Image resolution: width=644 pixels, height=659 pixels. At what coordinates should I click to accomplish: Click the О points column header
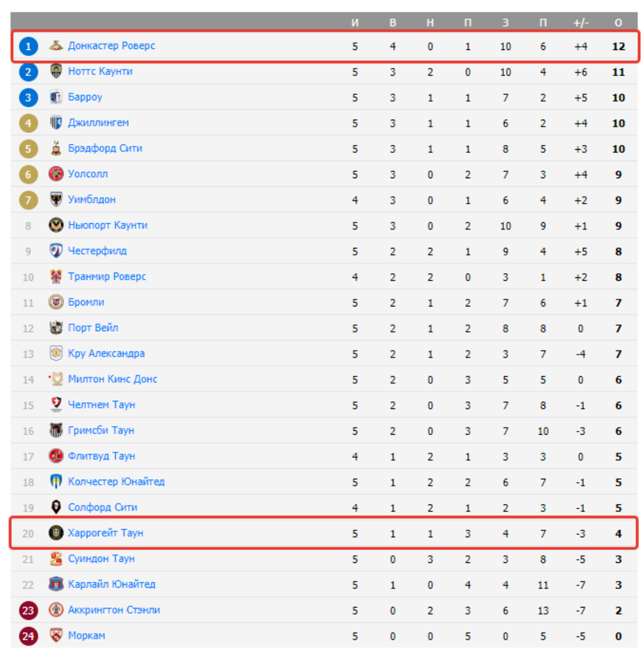pyautogui.click(x=618, y=23)
